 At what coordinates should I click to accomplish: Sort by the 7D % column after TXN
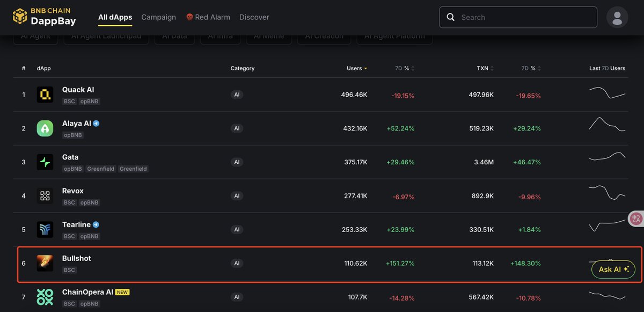click(531, 68)
